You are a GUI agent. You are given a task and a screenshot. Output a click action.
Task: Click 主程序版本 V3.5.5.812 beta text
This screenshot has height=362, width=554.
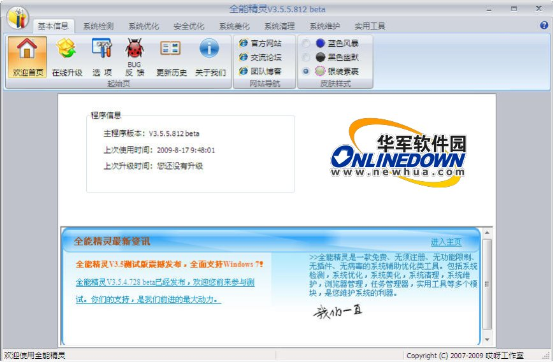pyautogui.click(x=151, y=133)
